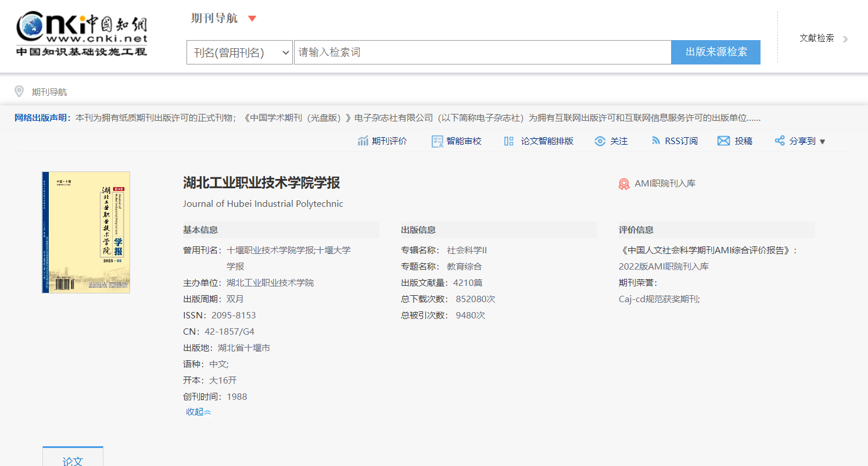Click the CN value 42-1857/G4
Screen dimensions: 868x466
coord(229,332)
